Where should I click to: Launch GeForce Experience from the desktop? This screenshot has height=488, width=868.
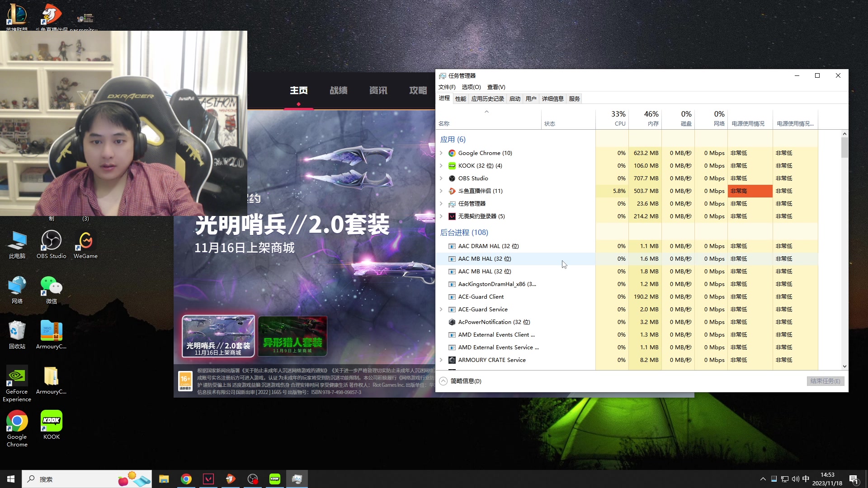pyautogui.click(x=17, y=384)
